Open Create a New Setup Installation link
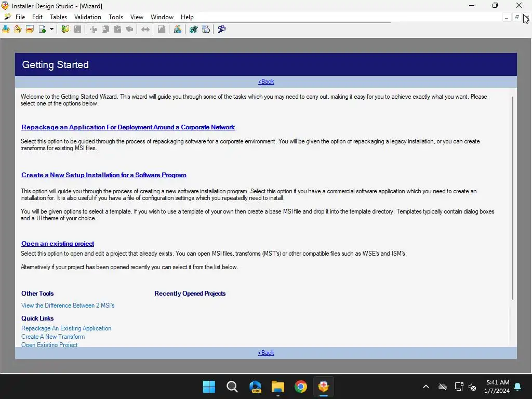532x399 pixels. point(104,175)
